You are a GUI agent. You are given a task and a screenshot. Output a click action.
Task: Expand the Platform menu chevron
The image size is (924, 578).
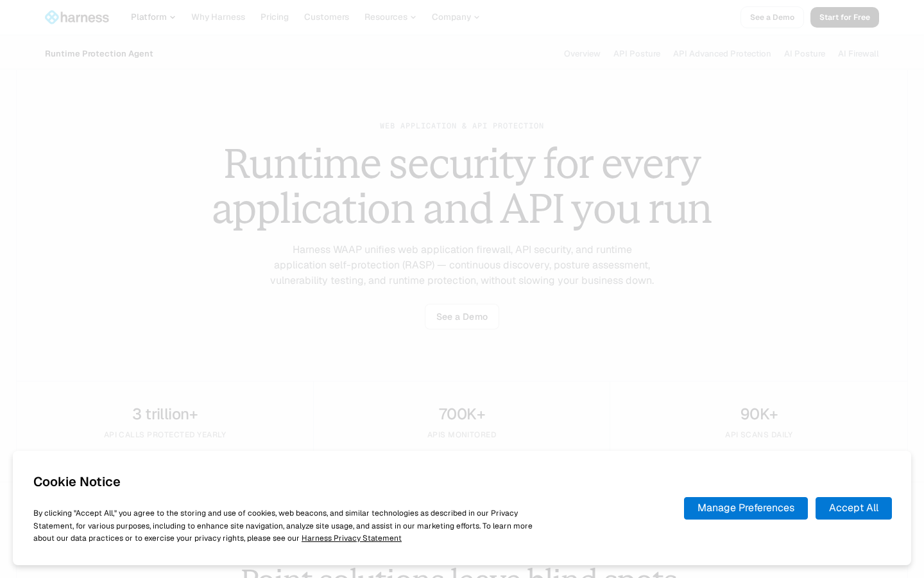(x=173, y=17)
